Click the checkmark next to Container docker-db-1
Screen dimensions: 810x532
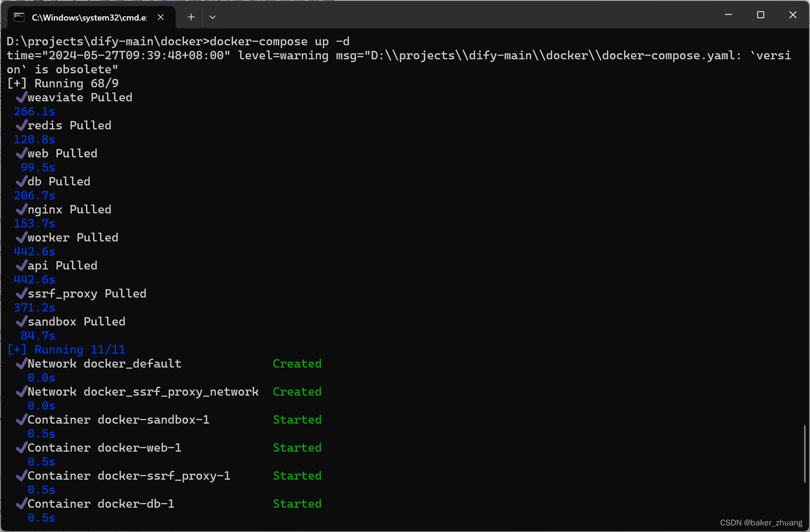pos(21,504)
